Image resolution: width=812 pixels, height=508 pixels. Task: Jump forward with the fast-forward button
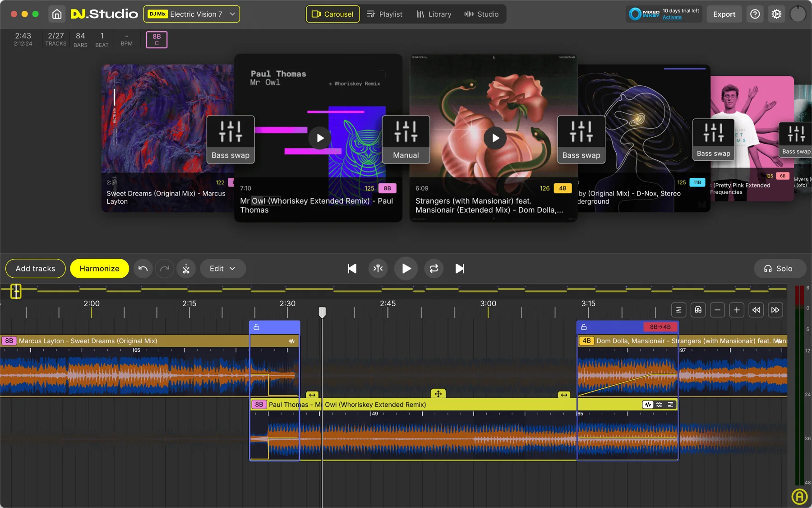point(775,310)
